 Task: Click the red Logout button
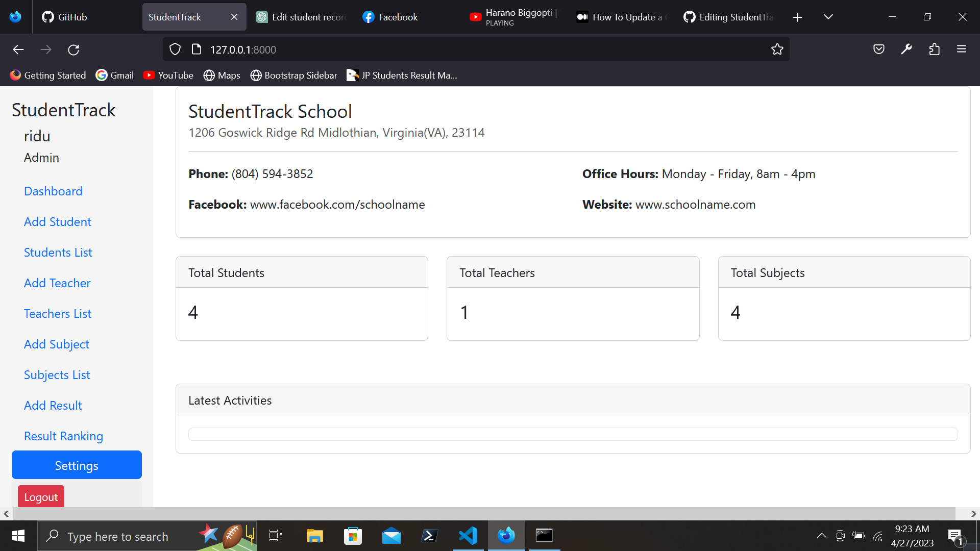(41, 497)
